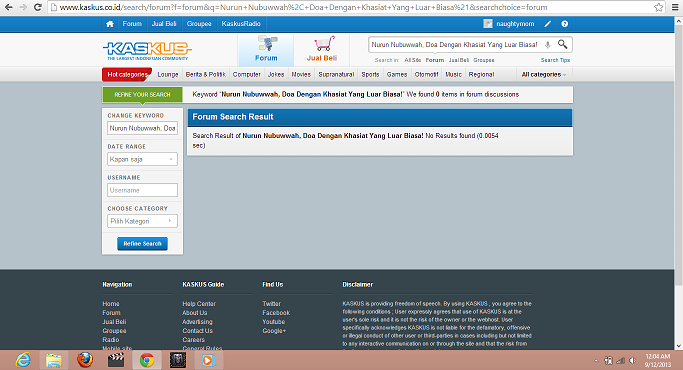The height and width of the screenshot is (370, 683).
Task: Click the network signal tray icon
Action: coord(621,360)
